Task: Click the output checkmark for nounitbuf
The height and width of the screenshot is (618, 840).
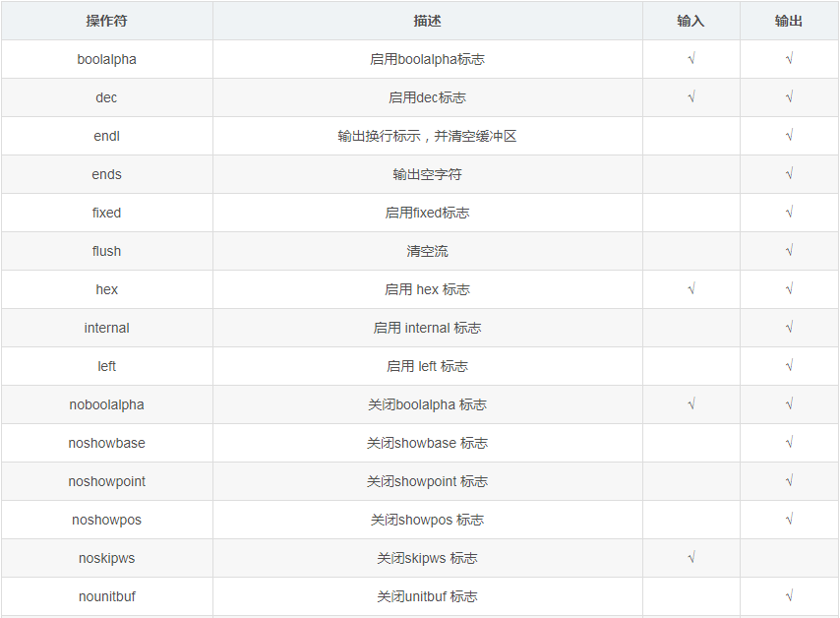Action: pyautogui.click(x=789, y=596)
